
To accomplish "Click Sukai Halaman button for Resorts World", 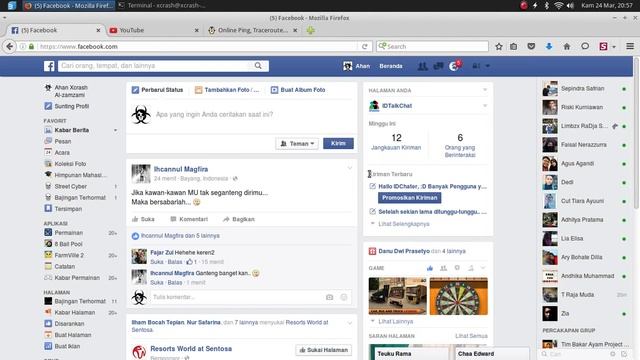I will [324, 350].
